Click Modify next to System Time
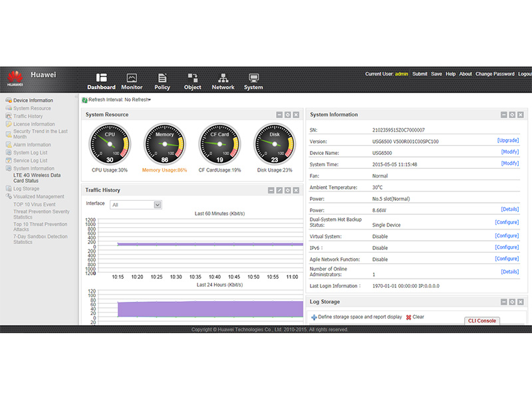The width and height of the screenshot is (532, 399). [510, 163]
